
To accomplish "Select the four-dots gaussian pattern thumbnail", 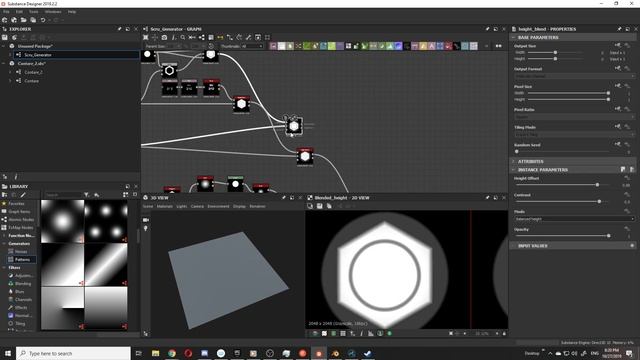I will tap(106, 221).
